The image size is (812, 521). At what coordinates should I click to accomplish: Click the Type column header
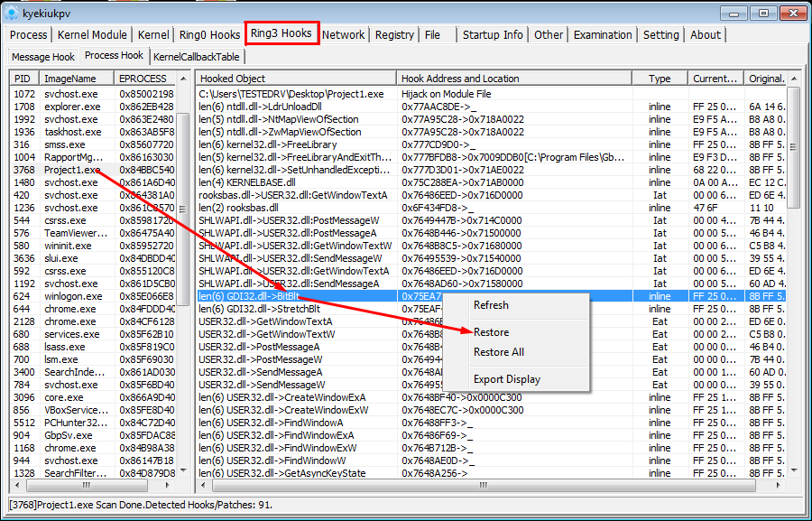660,79
